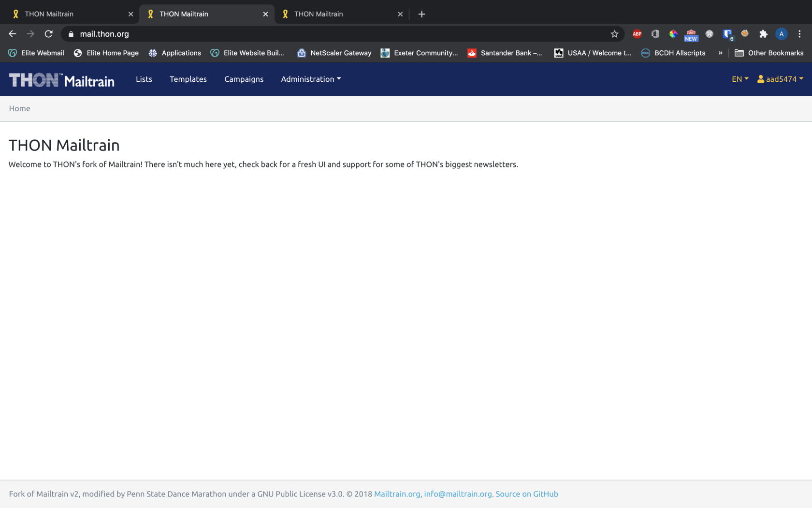Click the Home breadcrumb
The height and width of the screenshot is (508, 812).
click(19, 108)
